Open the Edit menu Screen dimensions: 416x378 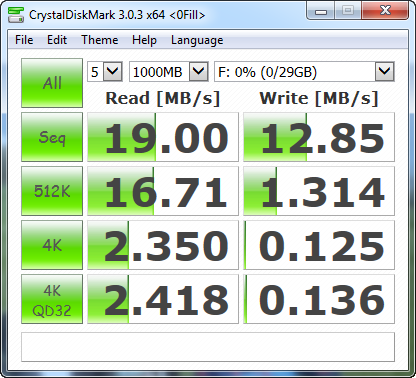click(57, 40)
